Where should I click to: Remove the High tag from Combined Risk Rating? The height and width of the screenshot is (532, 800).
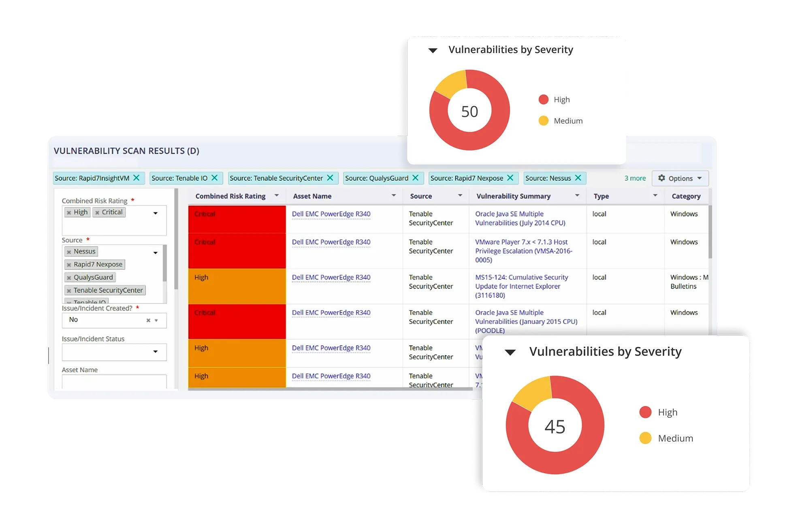coord(69,213)
